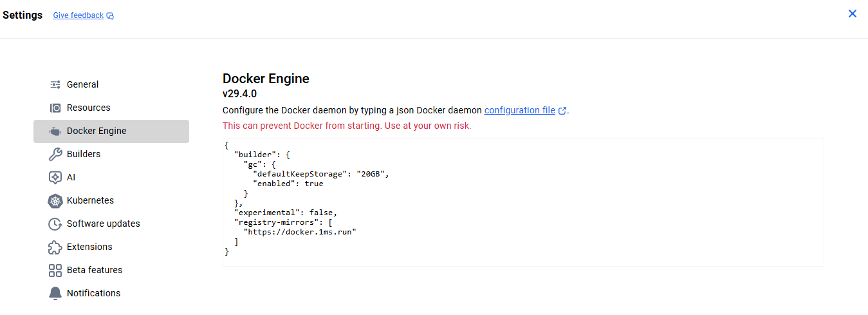The height and width of the screenshot is (315, 868).
Task: Open the General settings section
Action: point(82,84)
